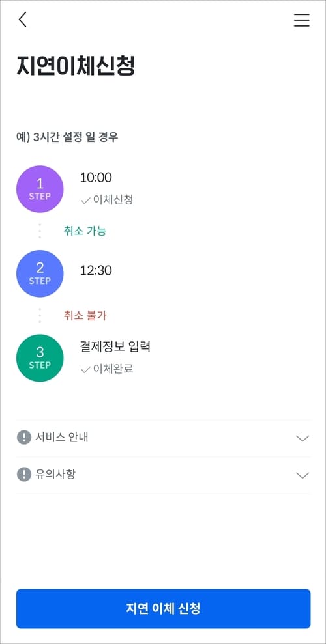Viewport: 326px width, 644px height.
Task: Select the 12:30 time entry
Action: 96,271
